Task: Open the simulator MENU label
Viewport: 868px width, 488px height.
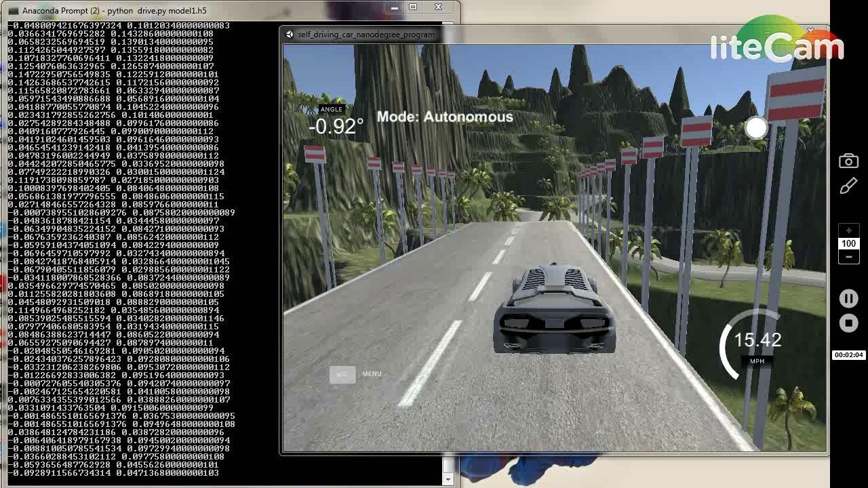Action: [372, 374]
